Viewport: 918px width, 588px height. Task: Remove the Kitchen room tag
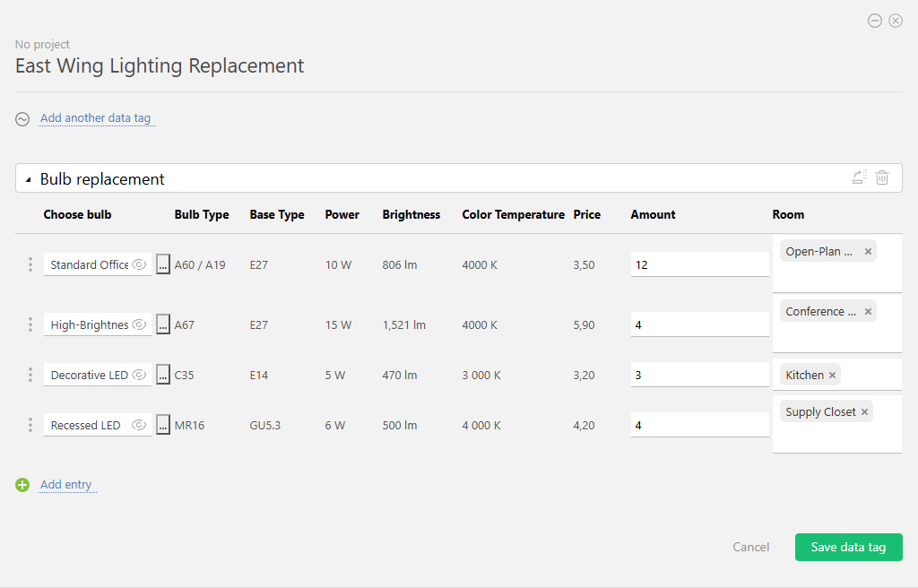[832, 375]
